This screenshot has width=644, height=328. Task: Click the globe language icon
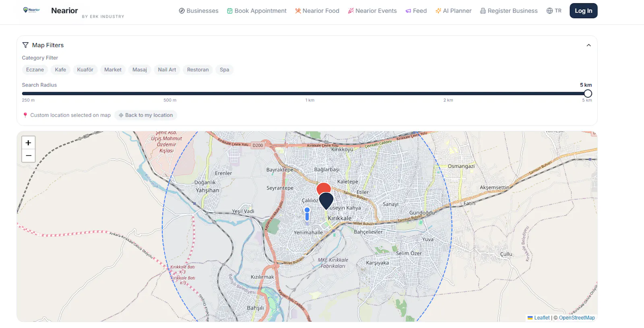pyautogui.click(x=549, y=11)
